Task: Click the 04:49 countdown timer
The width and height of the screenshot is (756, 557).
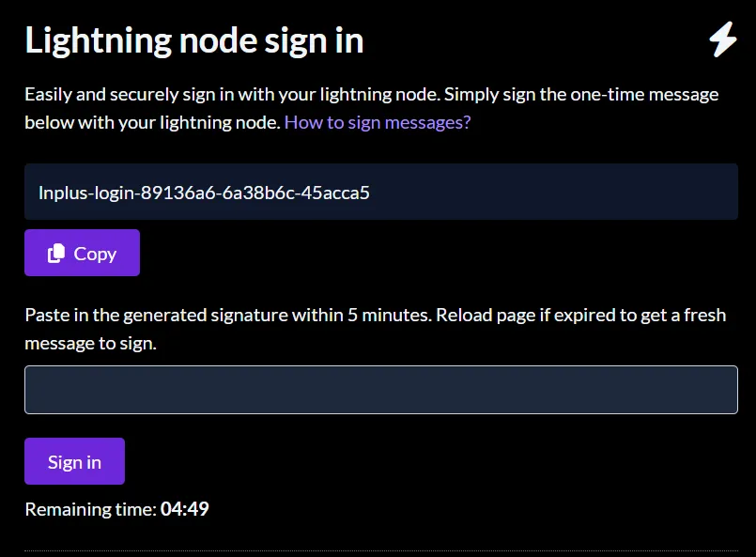Action: [x=185, y=509]
